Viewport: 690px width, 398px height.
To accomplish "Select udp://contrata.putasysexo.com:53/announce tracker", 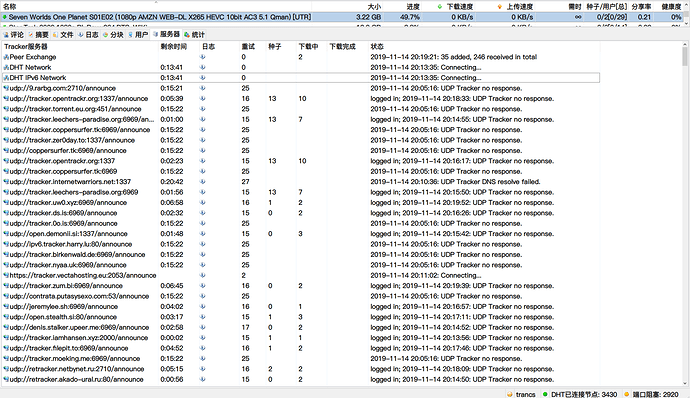I will (x=79, y=296).
